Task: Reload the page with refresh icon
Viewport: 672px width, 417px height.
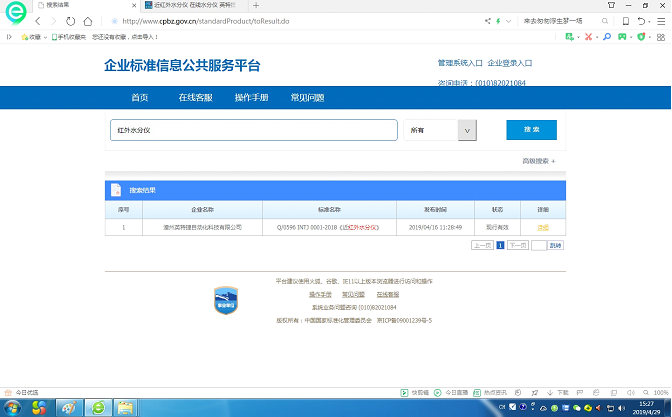Action: coord(71,21)
